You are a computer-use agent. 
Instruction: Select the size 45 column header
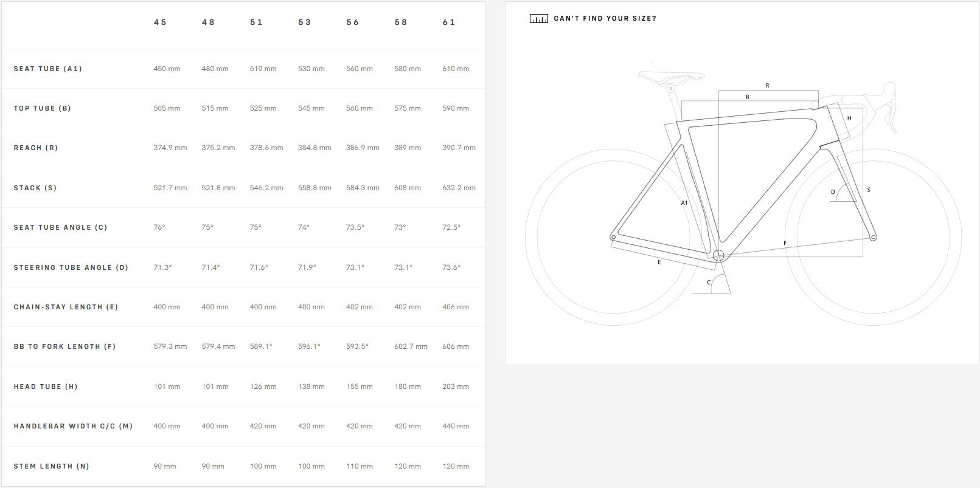pyautogui.click(x=160, y=22)
